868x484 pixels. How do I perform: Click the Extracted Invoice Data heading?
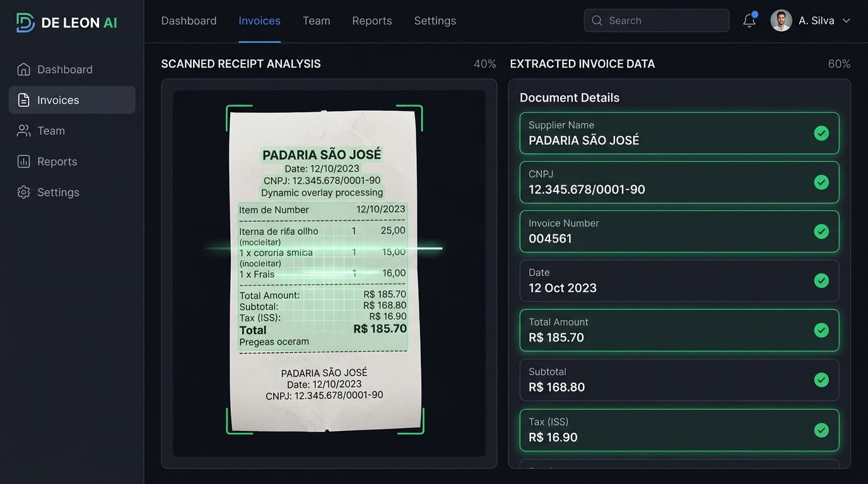tap(582, 64)
